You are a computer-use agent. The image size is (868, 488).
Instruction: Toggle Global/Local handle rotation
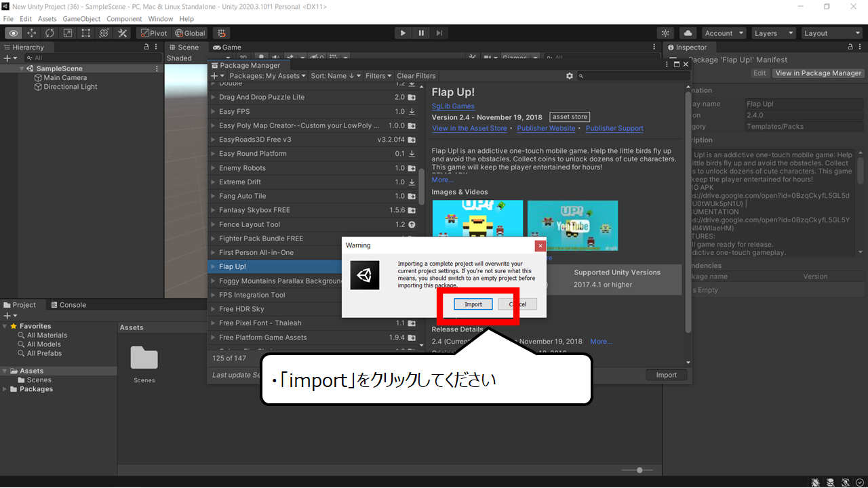(x=190, y=33)
